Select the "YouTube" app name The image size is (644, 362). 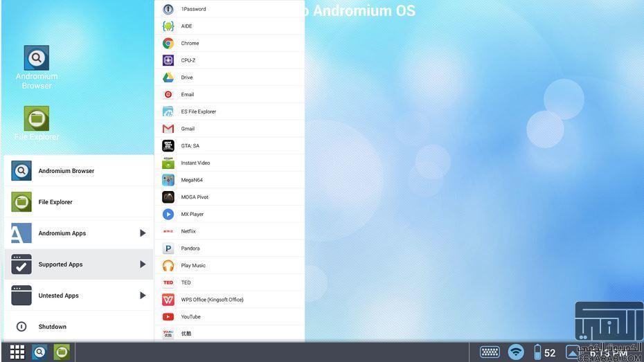[190, 317]
